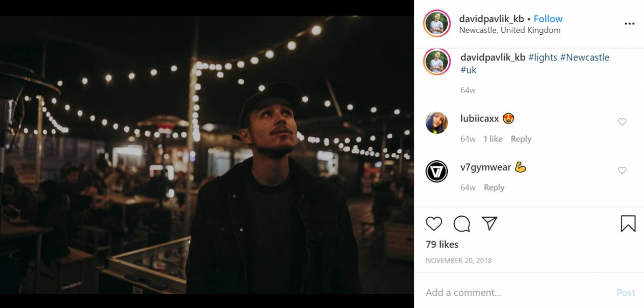This screenshot has height=308, width=644.
Task: Open the three-dot more options menu
Action: (629, 24)
